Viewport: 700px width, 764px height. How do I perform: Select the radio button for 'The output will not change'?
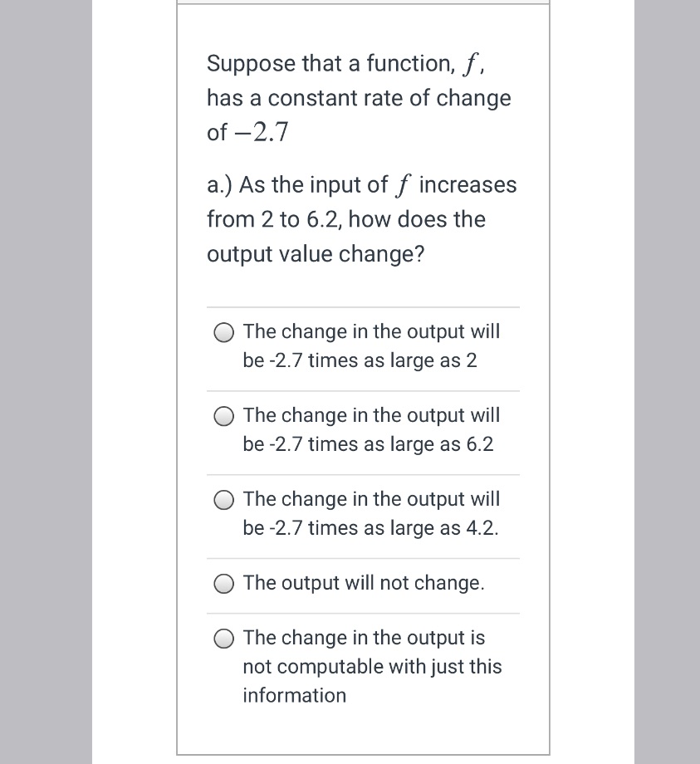(223, 584)
